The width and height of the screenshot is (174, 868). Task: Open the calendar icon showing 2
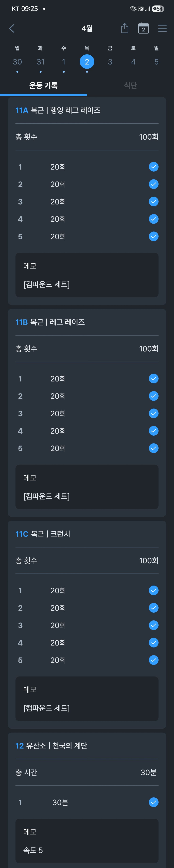point(143,28)
